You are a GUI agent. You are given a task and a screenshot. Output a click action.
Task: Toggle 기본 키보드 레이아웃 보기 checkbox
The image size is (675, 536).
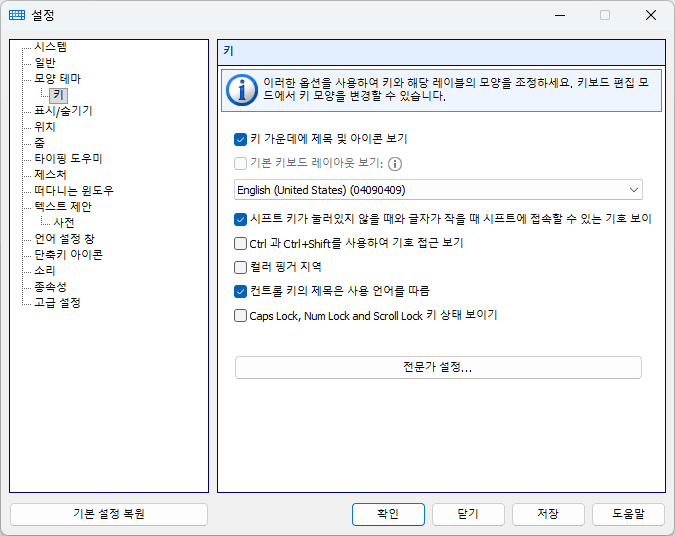click(240, 163)
